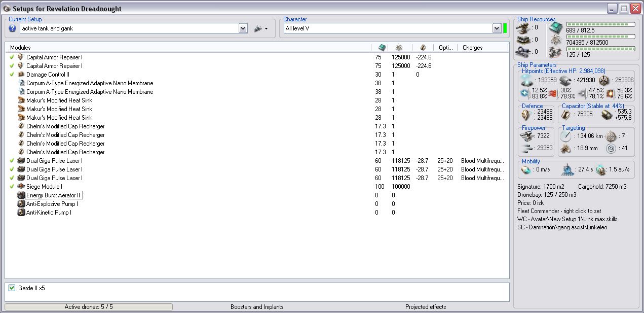This screenshot has width=644, height=313.
Task: Click the Opti... column header
Action: (446, 48)
